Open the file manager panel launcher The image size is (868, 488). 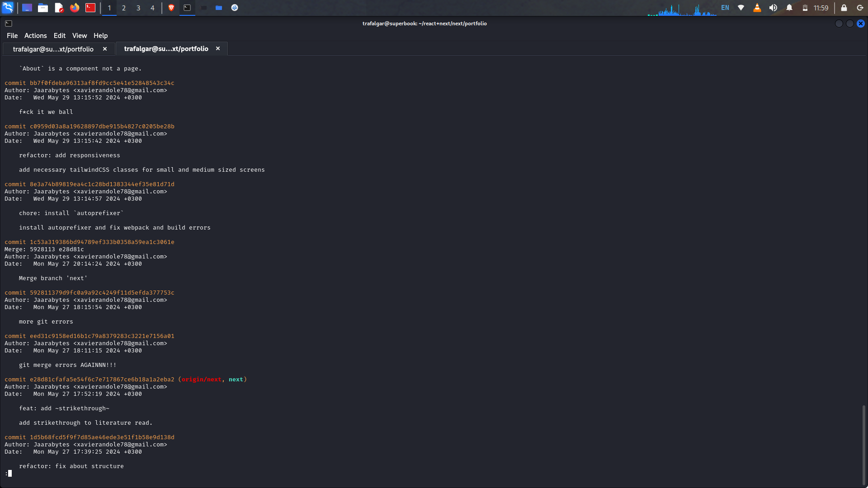point(43,8)
